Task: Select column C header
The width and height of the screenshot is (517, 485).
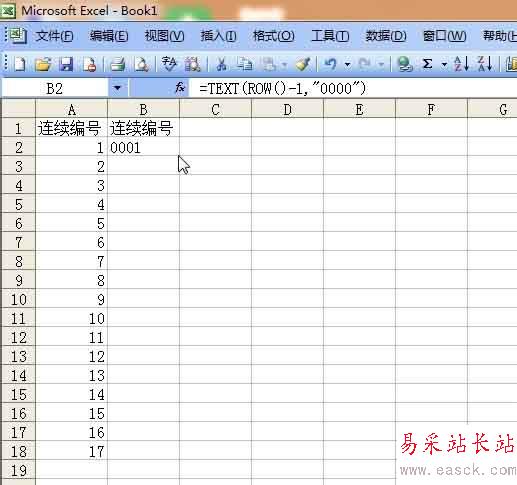Action: coord(215,109)
